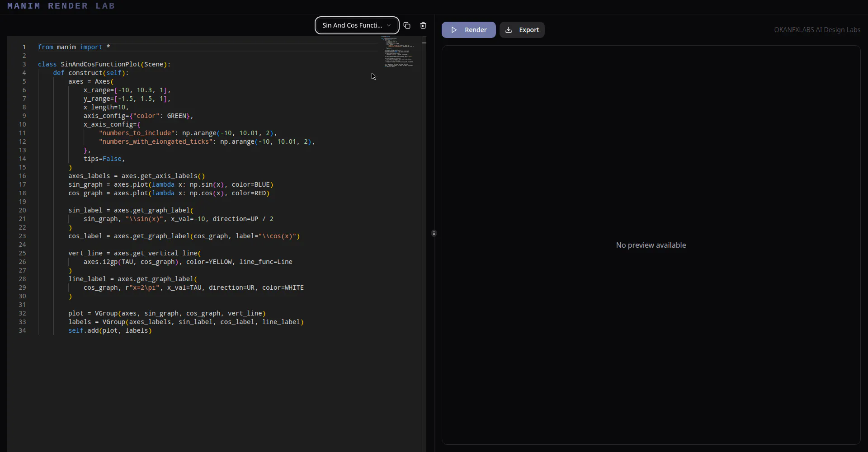
Task: Click the 'axes.i2gp(TAU, cos_graph)' line
Action: click(x=188, y=262)
